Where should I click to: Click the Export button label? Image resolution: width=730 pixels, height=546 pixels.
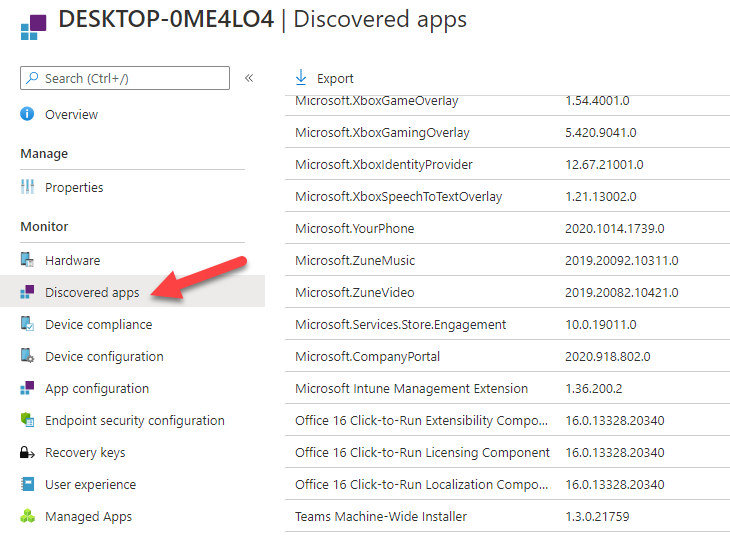(335, 79)
